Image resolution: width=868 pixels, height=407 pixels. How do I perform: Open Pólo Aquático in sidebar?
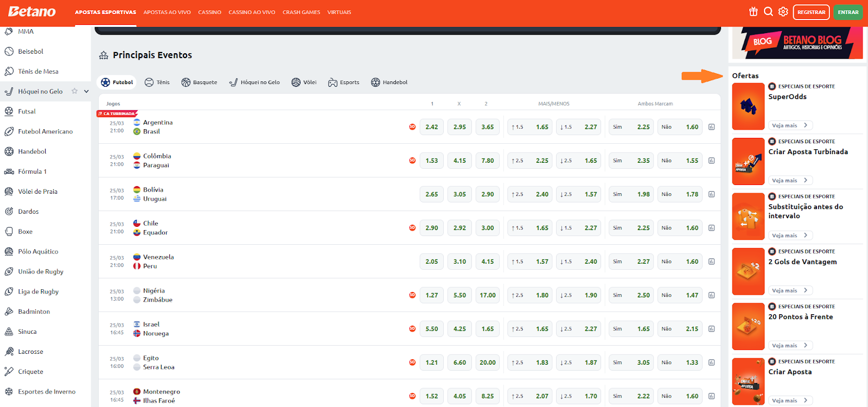(38, 252)
